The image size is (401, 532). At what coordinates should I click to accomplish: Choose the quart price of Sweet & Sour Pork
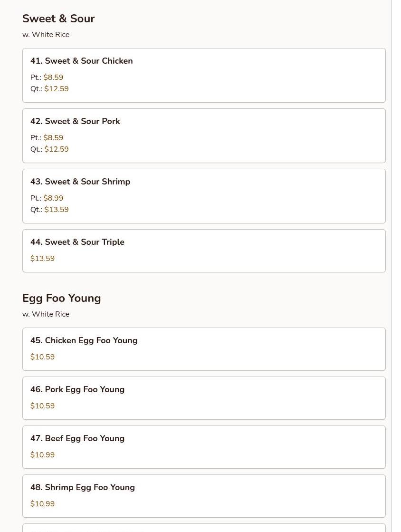coord(57,149)
